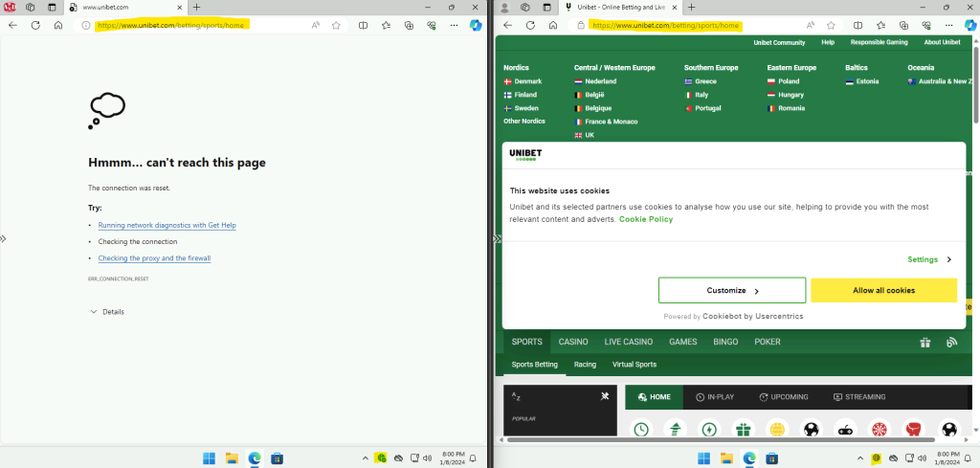Screen dimensions: 980x468
Task: Click the A-Z sports sorting icon
Action: (516, 396)
